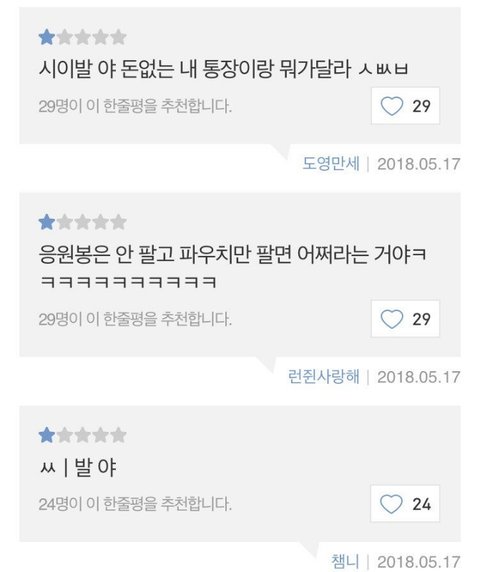The height and width of the screenshot is (572, 480).
Task: Click the 29 count on first review
Action: (x=422, y=106)
